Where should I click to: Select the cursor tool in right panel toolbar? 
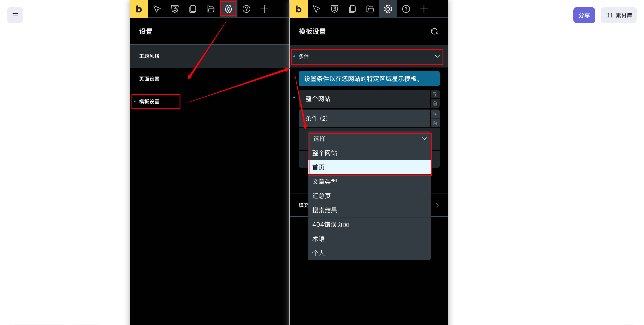pos(316,9)
